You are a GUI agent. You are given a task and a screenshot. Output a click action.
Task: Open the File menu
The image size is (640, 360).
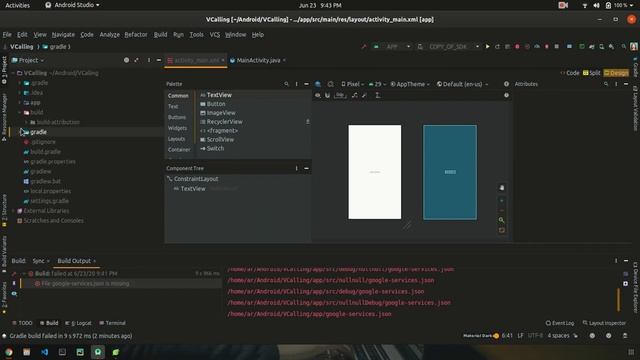tap(7, 35)
